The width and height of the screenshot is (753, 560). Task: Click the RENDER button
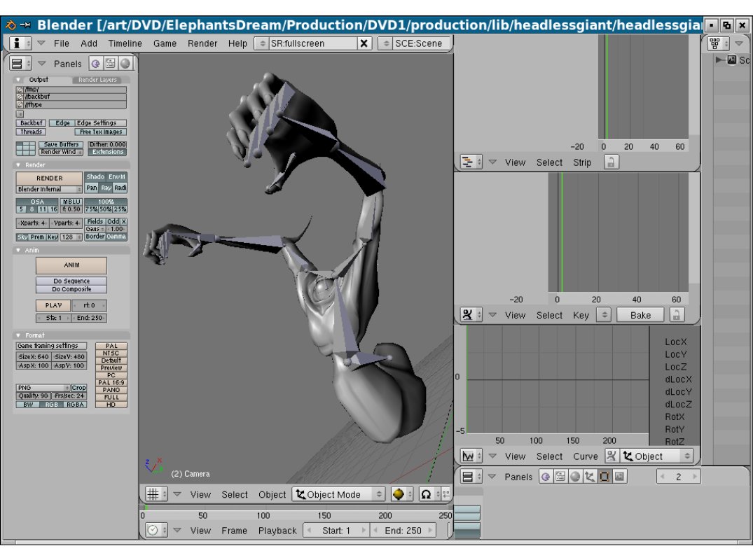click(50, 178)
